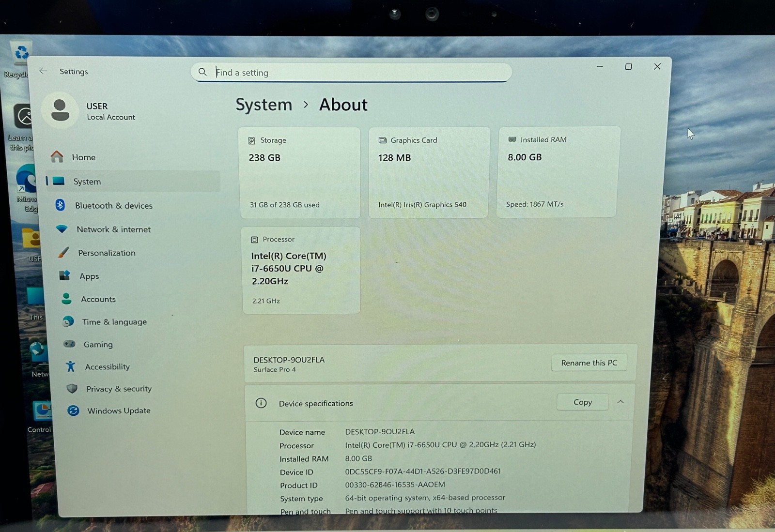
Task: Select the DESKTOP-9OU2FLA device name value
Action: click(380, 431)
